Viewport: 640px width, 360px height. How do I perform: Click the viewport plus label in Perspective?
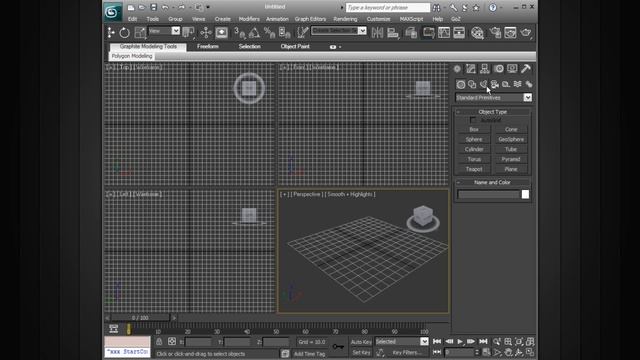pyautogui.click(x=284, y=194)
